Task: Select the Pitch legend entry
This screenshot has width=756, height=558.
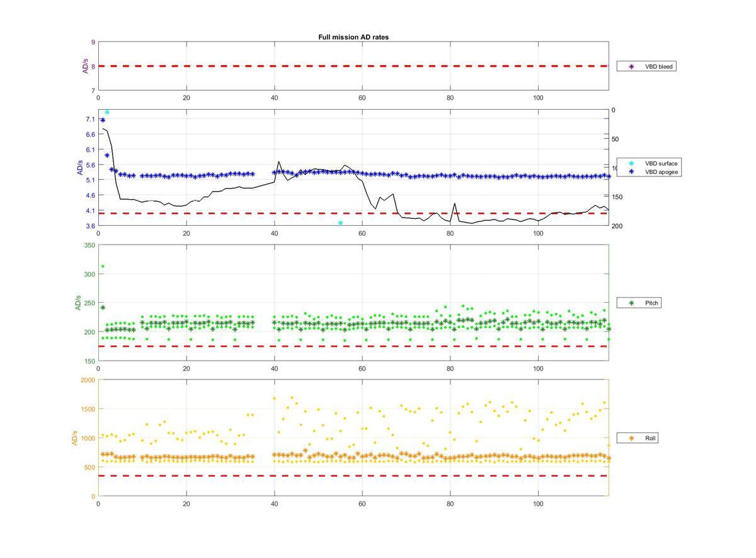Action: (x=638, y=303)
